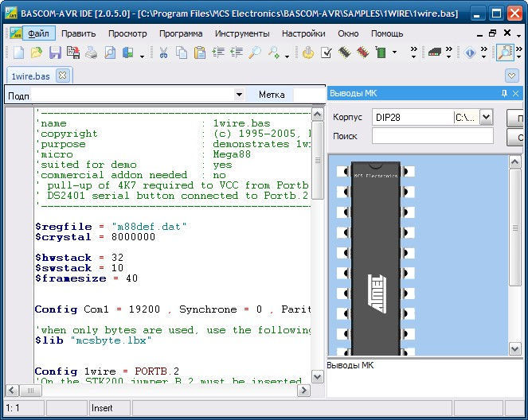Click the BASCOM application icon in the menu bar
528x420 pixels.
(x=15, y=33)
